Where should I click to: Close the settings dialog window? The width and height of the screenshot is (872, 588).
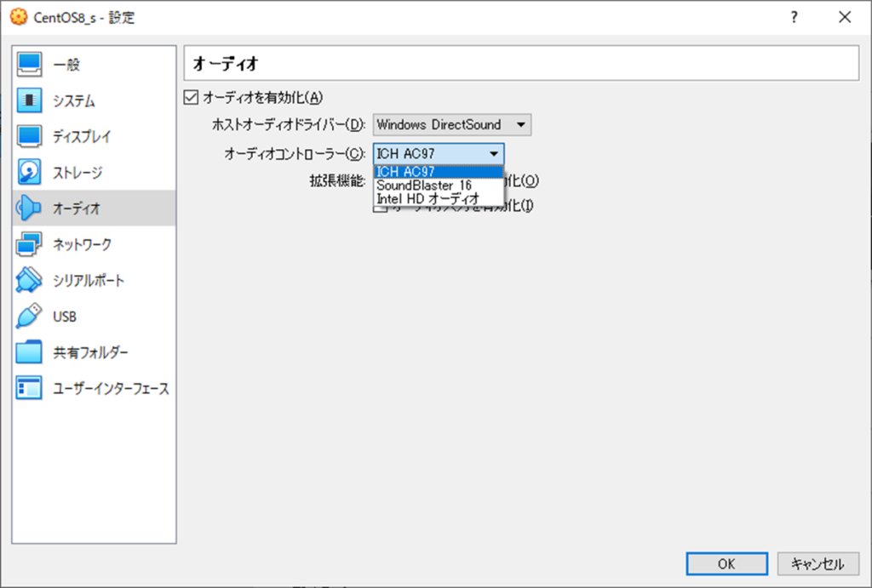[845, 17]
